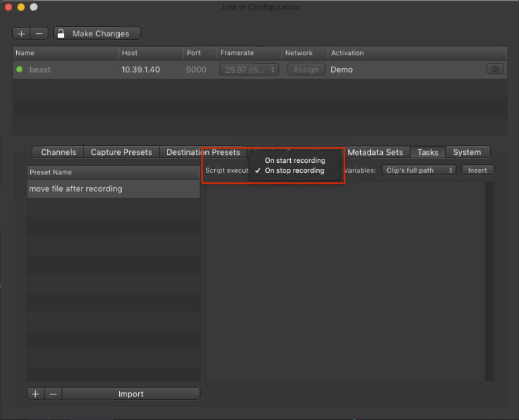Click the Insert variable button

click(x=478, y=170)
